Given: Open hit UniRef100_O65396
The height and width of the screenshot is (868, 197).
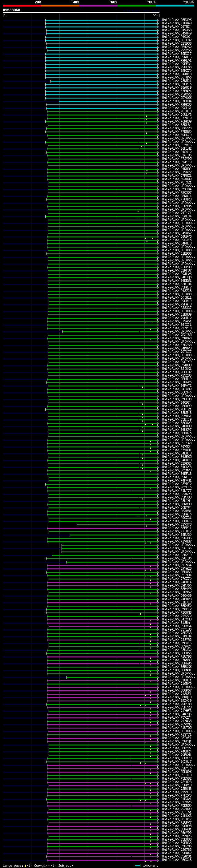Looking at the screenshot, I should (x=177, y=20).
